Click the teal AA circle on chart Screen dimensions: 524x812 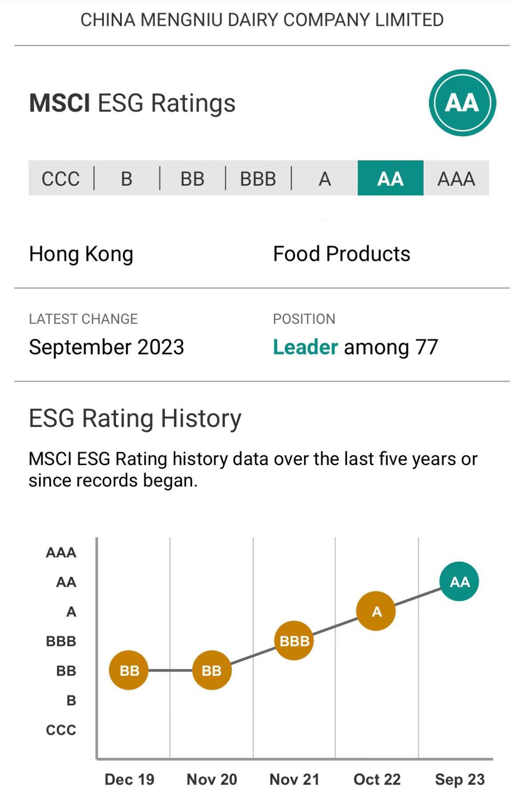point(459,581)
